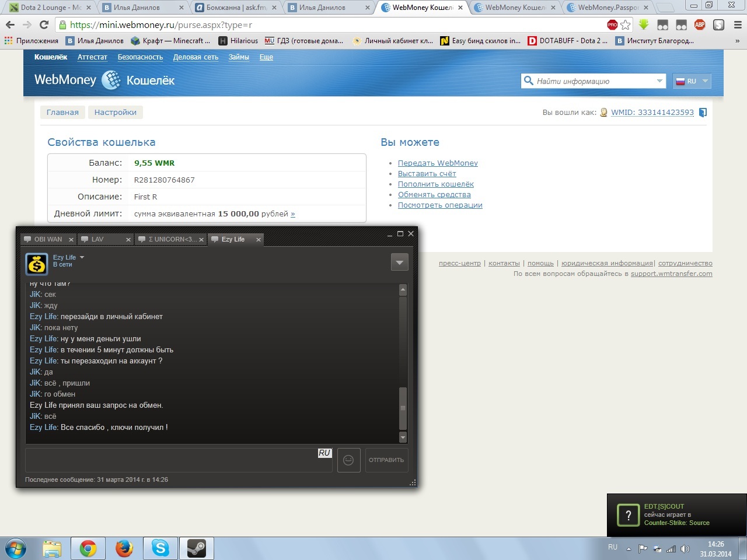Switch to the Бомжанна ask.fm tab

[236, 8]
